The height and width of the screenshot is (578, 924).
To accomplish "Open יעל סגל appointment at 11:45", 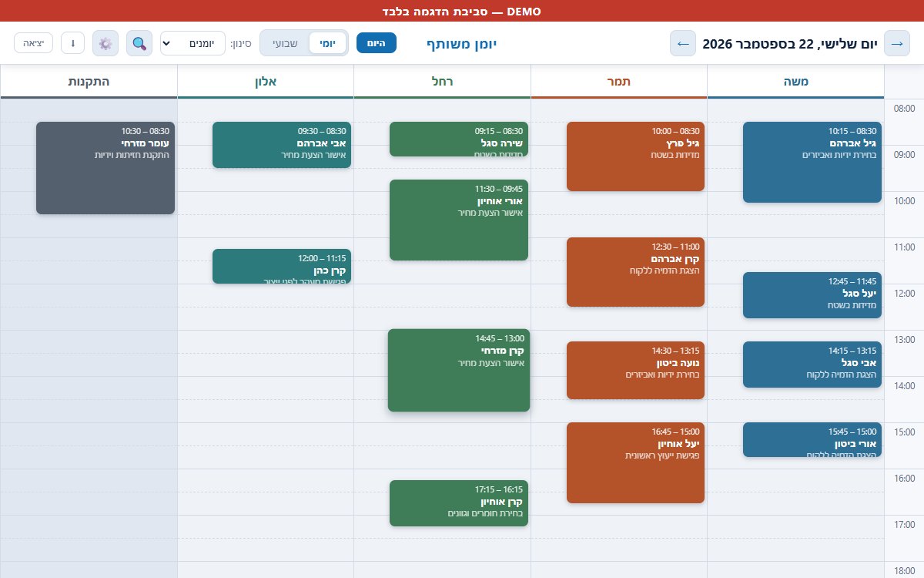I will click(x=812, y=295).
